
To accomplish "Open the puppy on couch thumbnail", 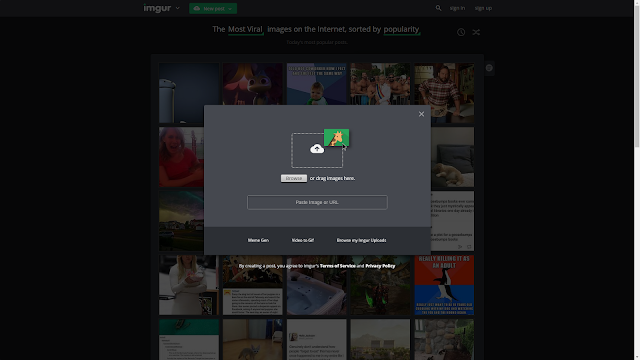I will [453, 157].
